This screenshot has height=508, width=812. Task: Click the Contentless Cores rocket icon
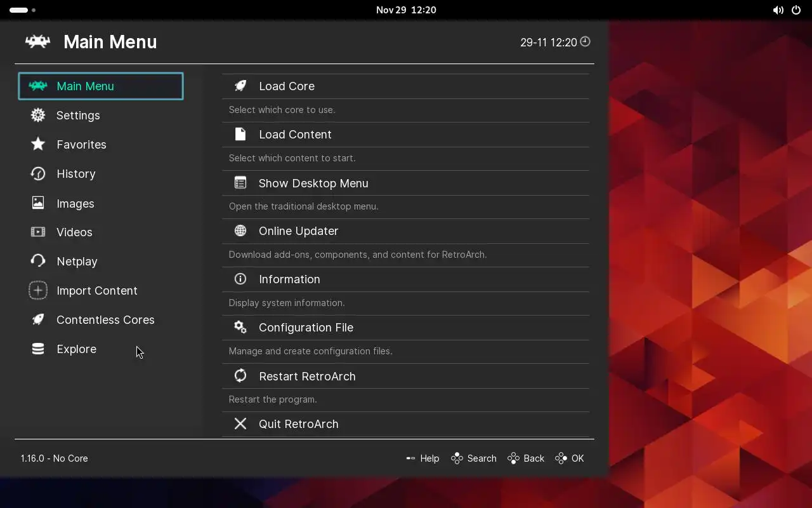coord(38,319)
